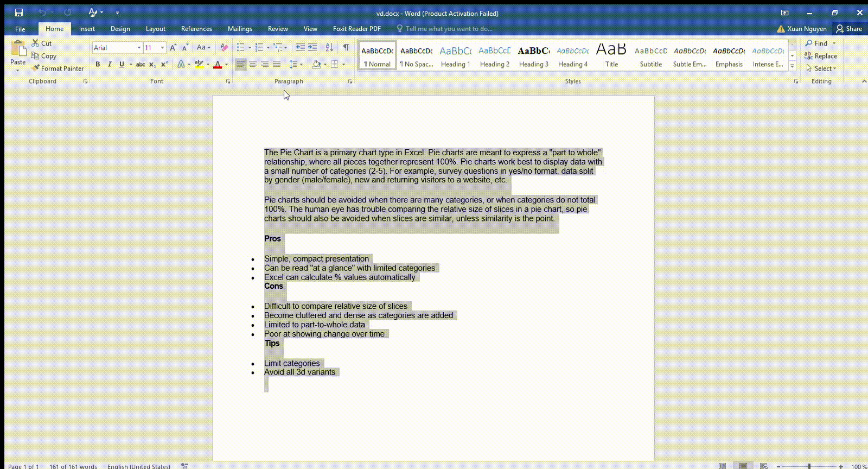Apply red font color
The height and width of the screenshot is (469, 868).
coord(218,64)
